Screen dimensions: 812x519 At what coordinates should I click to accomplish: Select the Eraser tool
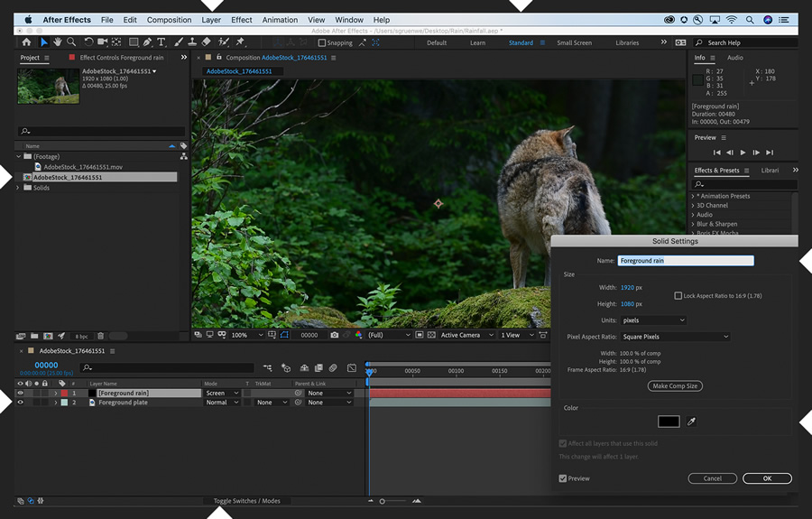pos(206,42)
